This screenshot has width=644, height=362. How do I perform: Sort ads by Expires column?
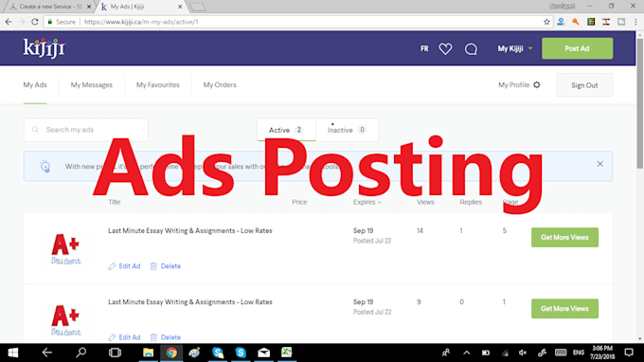[367, 202]
